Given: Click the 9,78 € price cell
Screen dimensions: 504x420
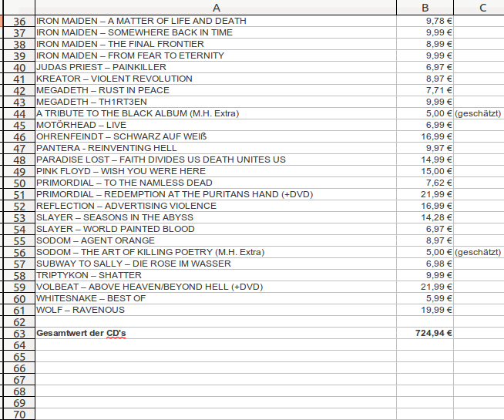Looking at the screenshot, I should point(425,22).
